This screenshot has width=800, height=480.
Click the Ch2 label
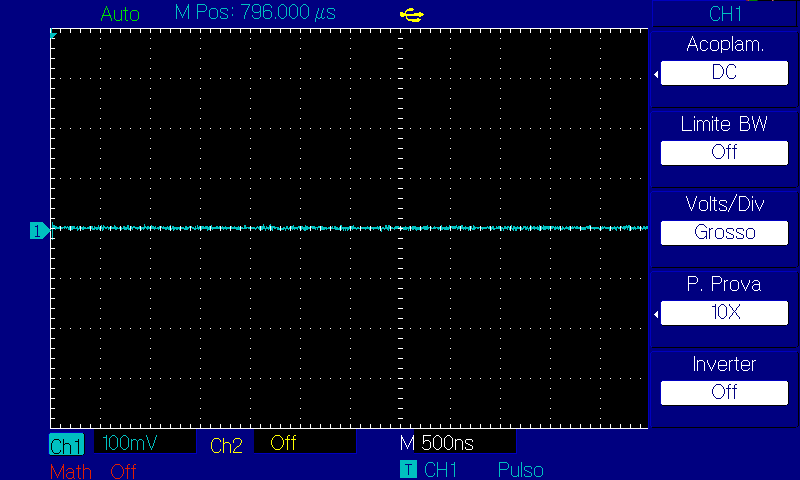coord(226,445)
